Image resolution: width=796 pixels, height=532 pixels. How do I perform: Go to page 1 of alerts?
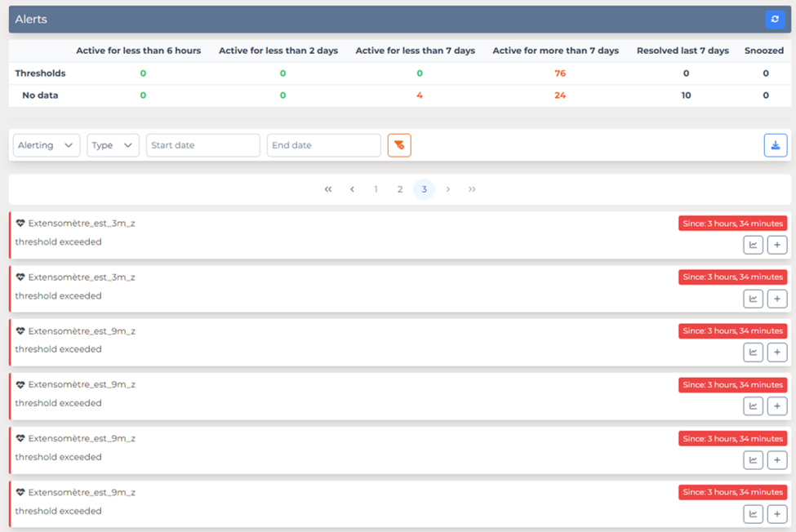[x=376, y=189]
